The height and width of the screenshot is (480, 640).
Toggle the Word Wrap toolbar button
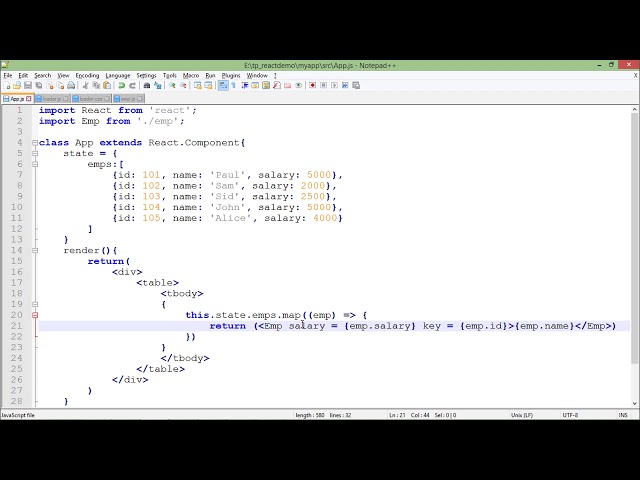click(x=222, y=86)
